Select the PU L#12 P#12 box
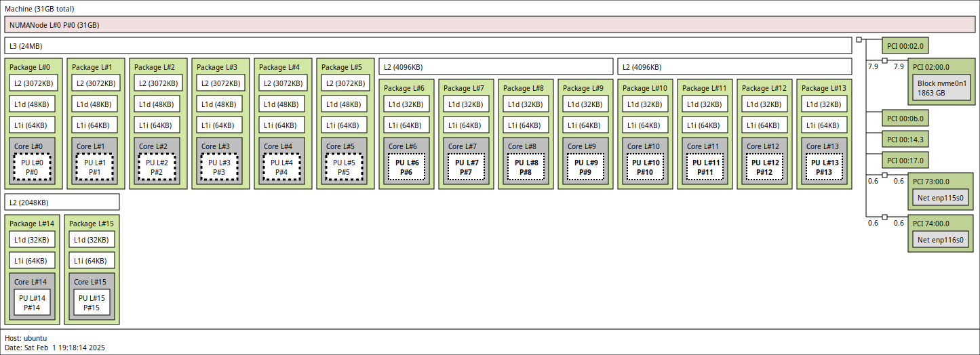The width and height of the screenshot is (980, 355). (765, 167)
